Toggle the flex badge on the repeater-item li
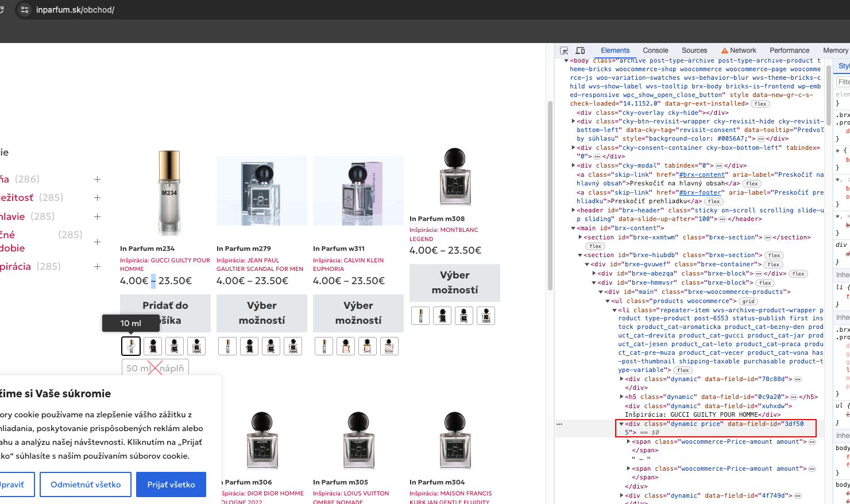Screen dimensions: 850x504 pyautogui.click(x=683, y=370)
